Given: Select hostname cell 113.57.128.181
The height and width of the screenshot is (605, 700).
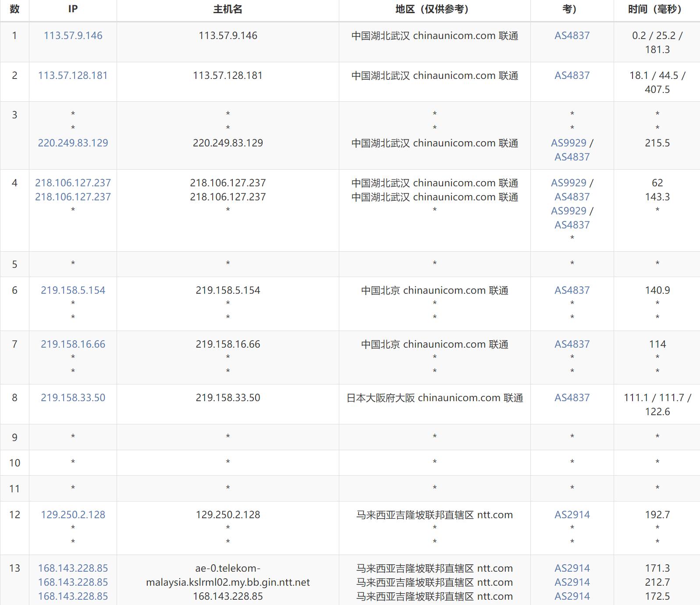Looking at the screenshot, I should (228, 75).
